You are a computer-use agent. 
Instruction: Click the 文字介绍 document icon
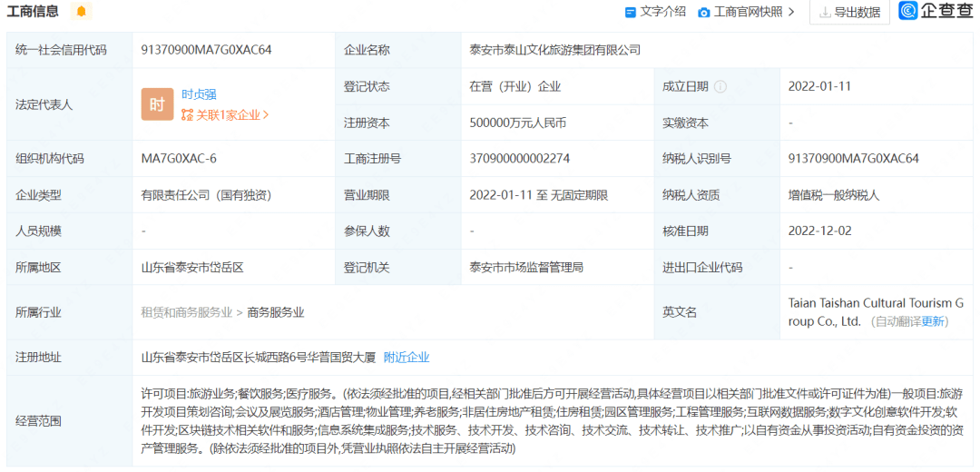tap(631, 12)
